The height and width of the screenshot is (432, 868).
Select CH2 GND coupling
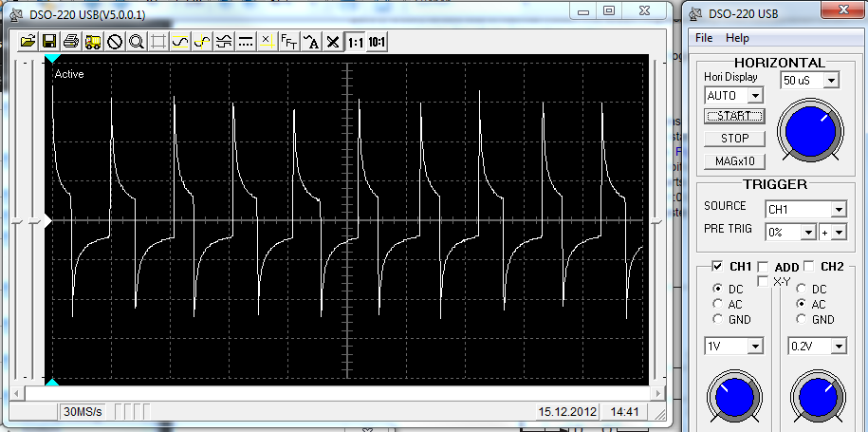pyautogui.click(x=801, y=319)
